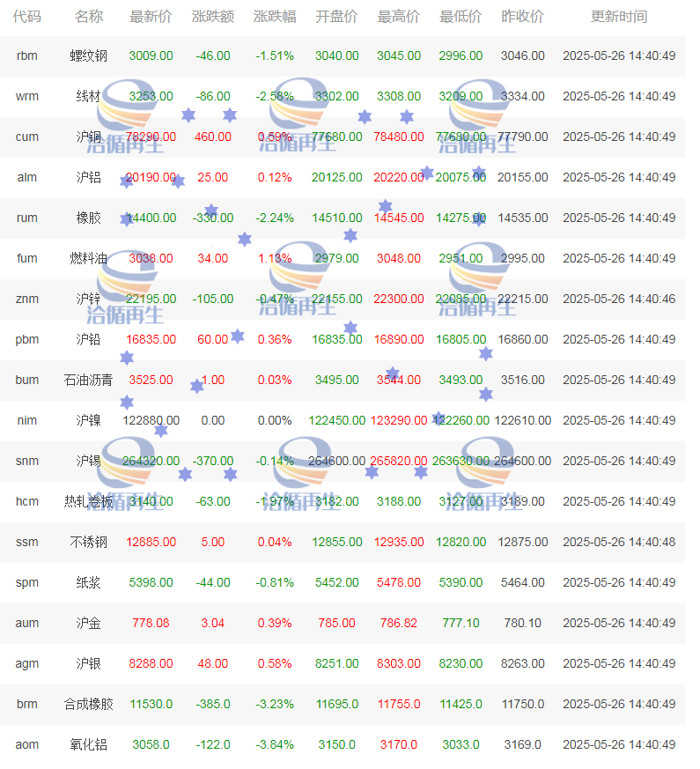Image resolution: width=700 pixels, height=769 pixels.
Task: Click the 名称 column header
Action: tap(89, 17)
